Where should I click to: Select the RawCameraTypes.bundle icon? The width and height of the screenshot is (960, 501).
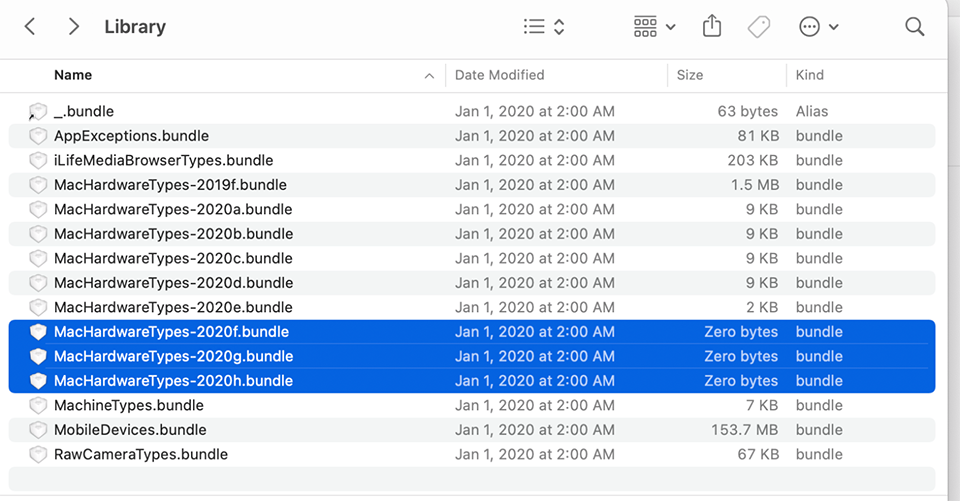(x=38, y=454)
